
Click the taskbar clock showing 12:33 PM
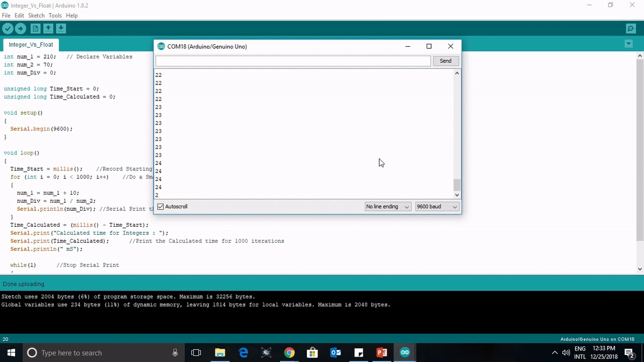pos(604,352)
